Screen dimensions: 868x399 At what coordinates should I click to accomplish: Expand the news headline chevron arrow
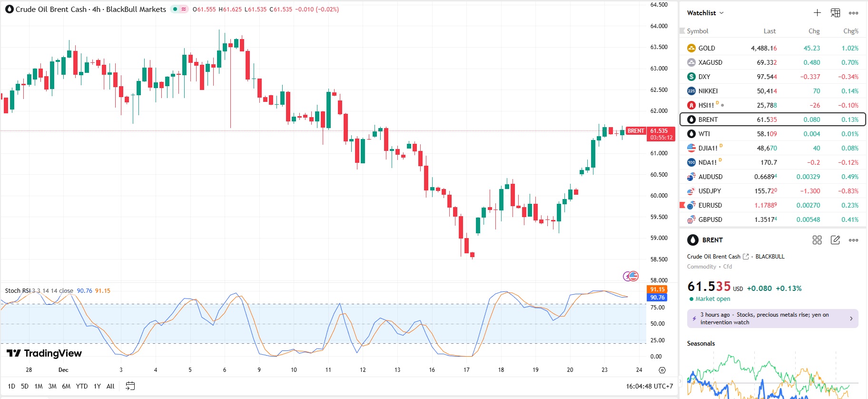tap(851, 319)
